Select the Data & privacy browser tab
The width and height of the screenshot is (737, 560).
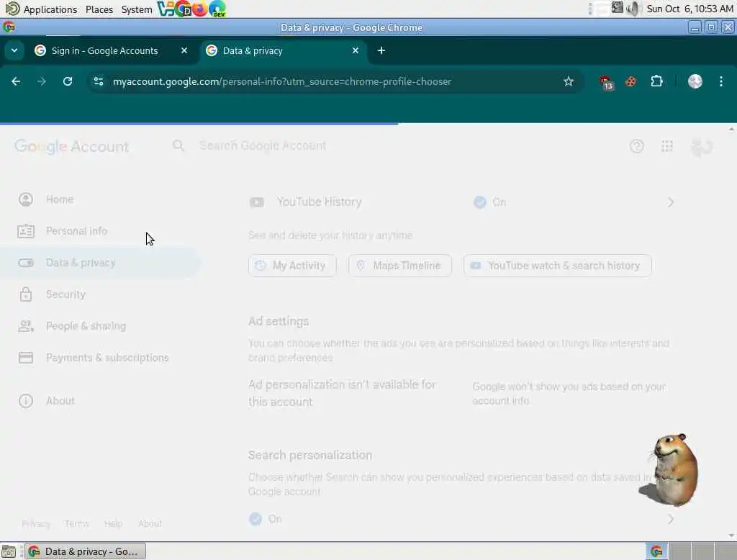284,50
